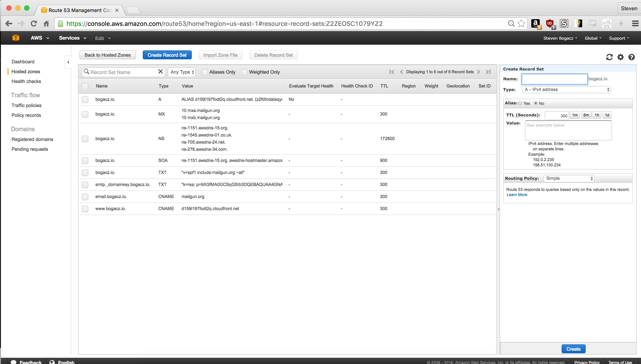This screenshot has width=641, height=364.
Task: Click the Feedback speech bubble icon
Action: pyautogui.click(x=14, y=362)
